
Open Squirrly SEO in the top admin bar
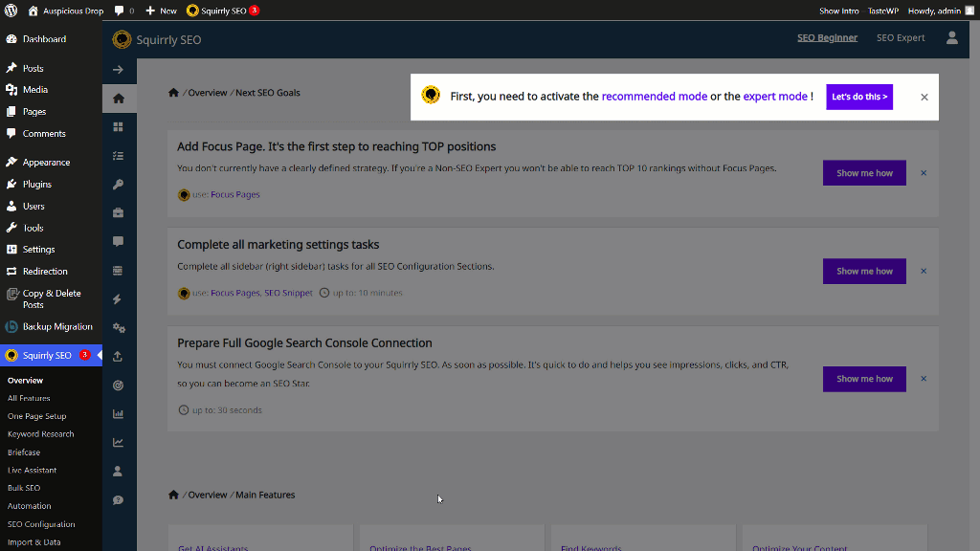pos(222,11)
